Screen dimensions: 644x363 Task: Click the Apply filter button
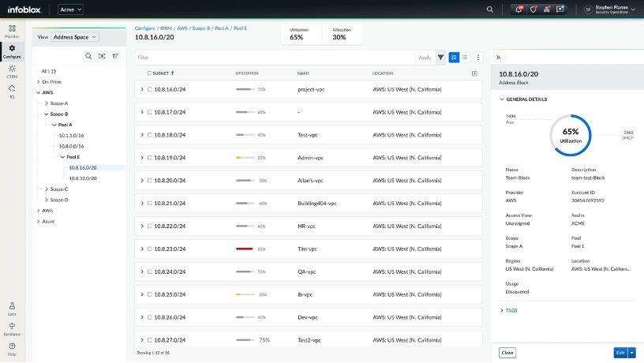tap(425, 58)
